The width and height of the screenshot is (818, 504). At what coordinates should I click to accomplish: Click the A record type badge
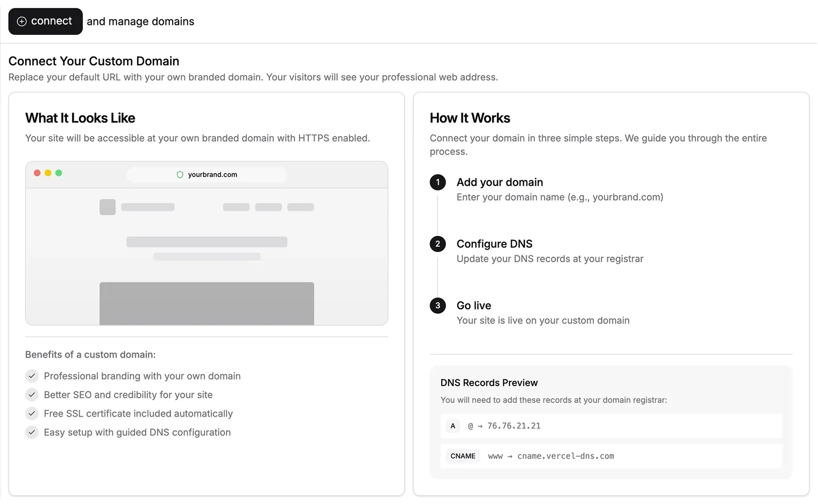pyautogui.click(x=453, y=426)
